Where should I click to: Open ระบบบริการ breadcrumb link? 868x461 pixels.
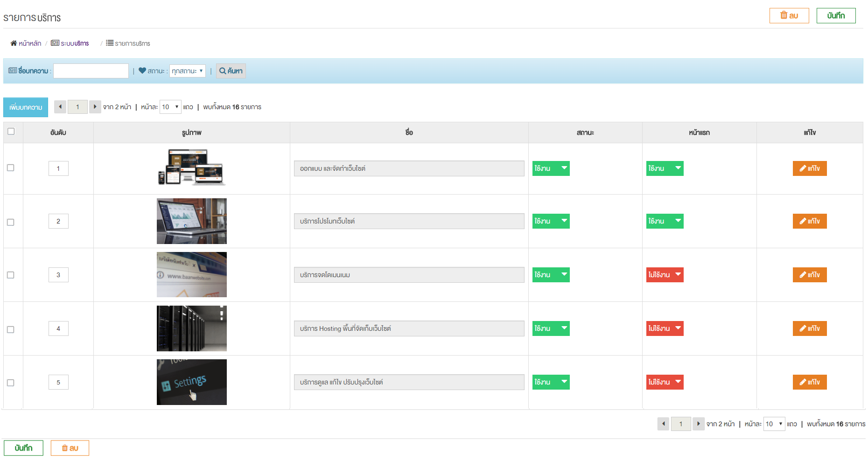click(70, 43)
